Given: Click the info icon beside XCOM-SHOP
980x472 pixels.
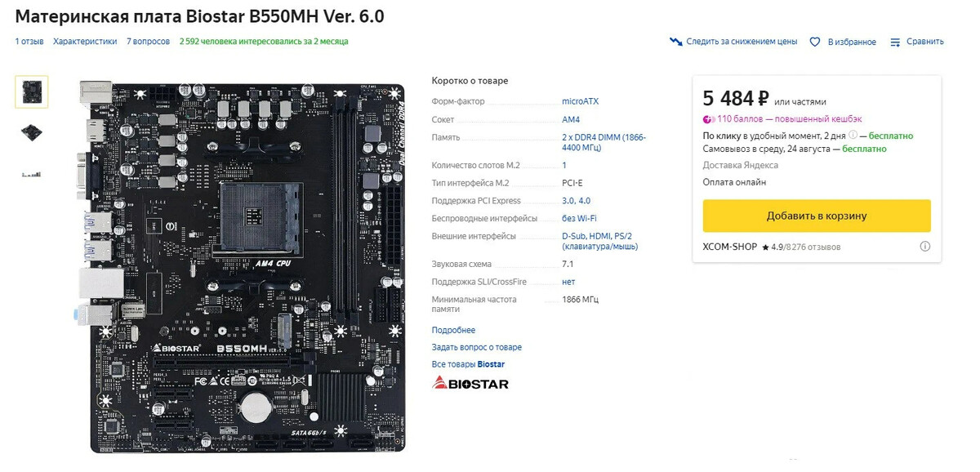Looking at the screenshot, I should 925,246.
